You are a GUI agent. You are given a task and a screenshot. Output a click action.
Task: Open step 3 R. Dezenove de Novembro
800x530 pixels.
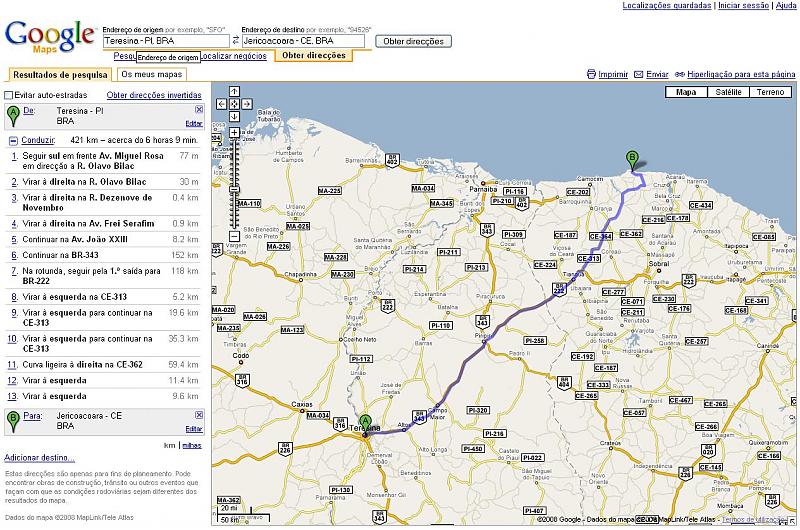104,203
